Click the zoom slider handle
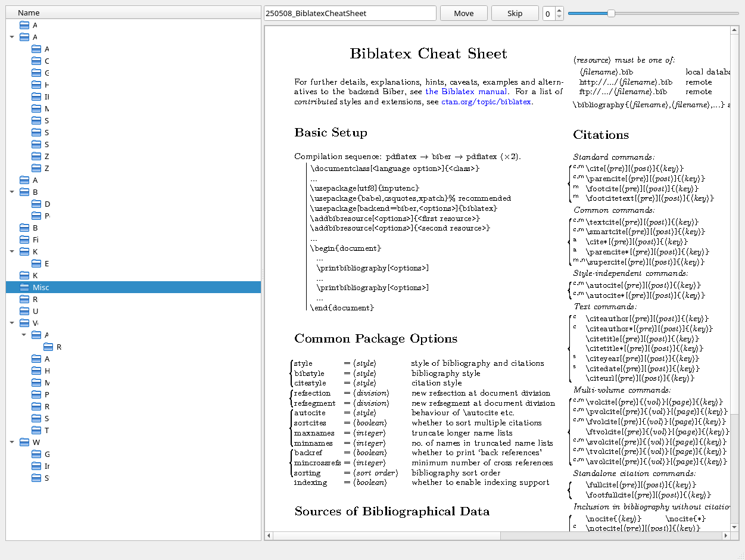Image resolution: width=745 pixels, height=560 pixels. point(611,13)
